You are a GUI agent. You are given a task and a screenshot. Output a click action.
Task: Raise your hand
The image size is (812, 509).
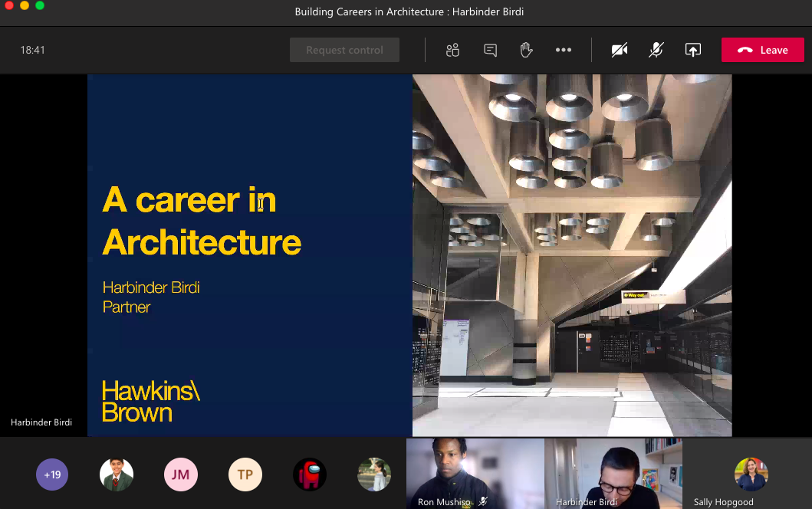(x=526, y=51)
